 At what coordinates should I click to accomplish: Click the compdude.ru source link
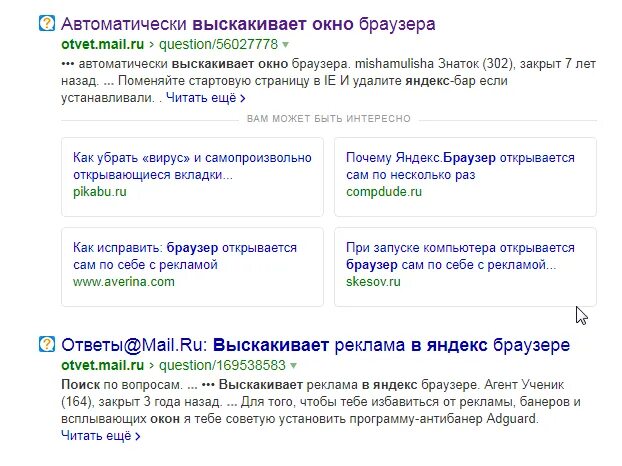pos(384,192)
